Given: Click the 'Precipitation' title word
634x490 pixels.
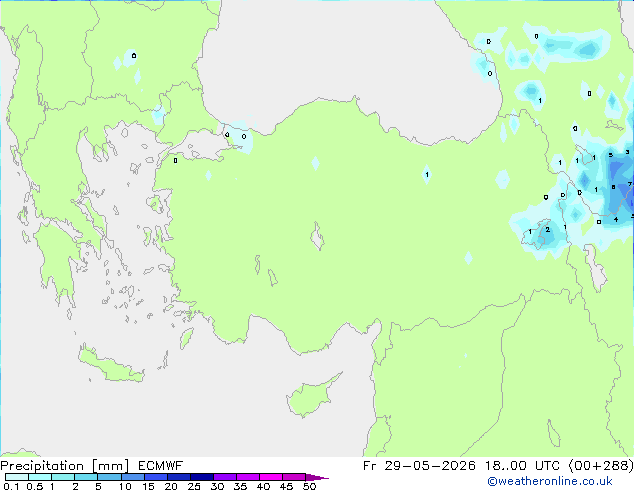Looking at the screenshot, I should click(42, 466).
